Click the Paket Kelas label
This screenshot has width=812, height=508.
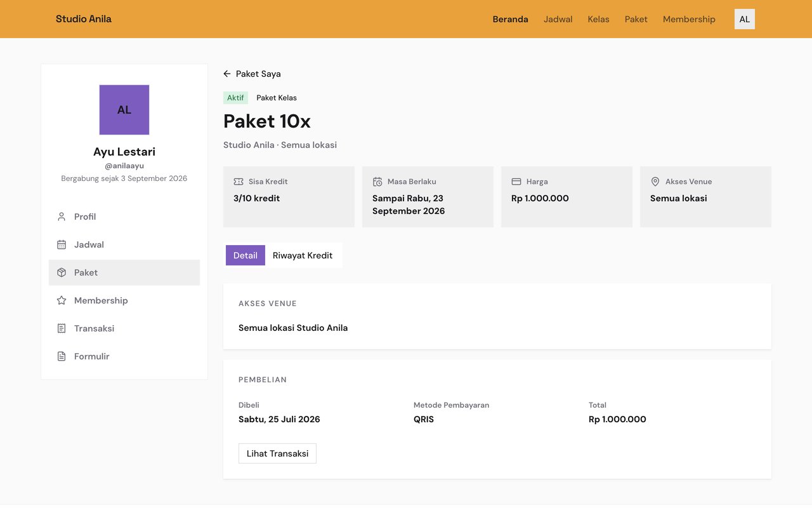tap(277, 98)
